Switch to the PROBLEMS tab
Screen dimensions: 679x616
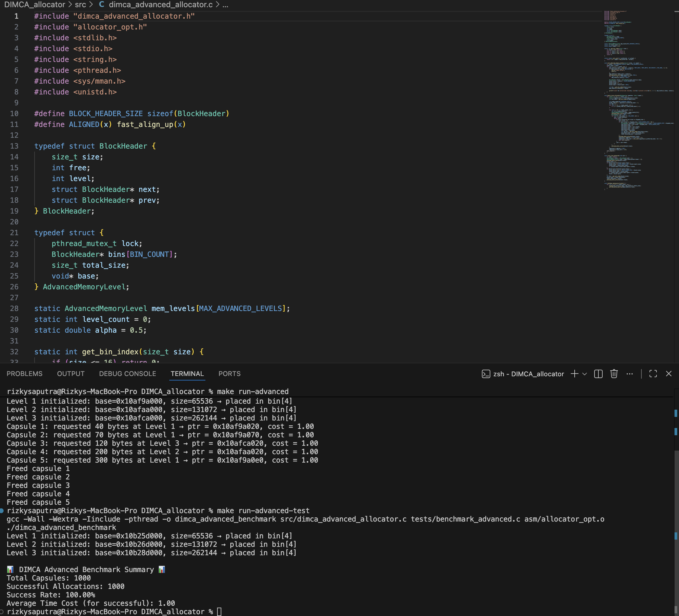(24, 374)
